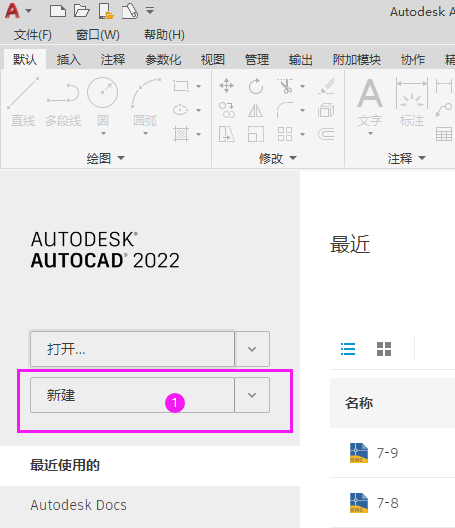The width and height of the screenshot is (455, 528).
Task: Switch to the 注释 ribbon tab
Action: [x=113, y=60]
